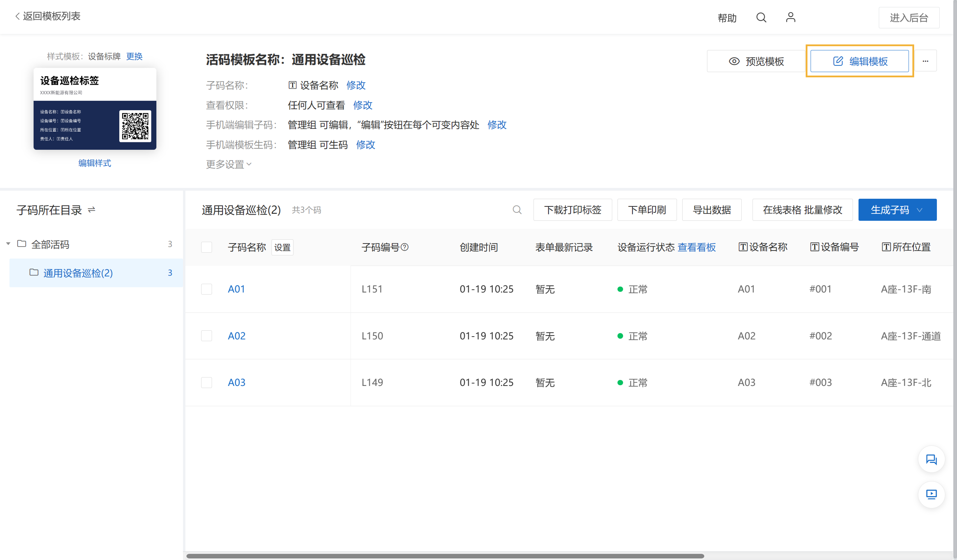Open sub-code A03 link
957x560 pixels.
click(x=237, y=383)
